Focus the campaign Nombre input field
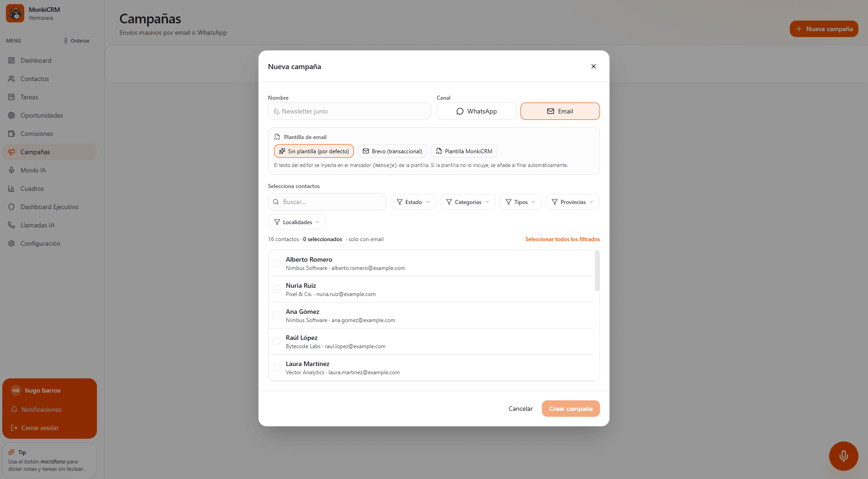The image size is (868, 479). pyautogui.click(x=349, y=111)
